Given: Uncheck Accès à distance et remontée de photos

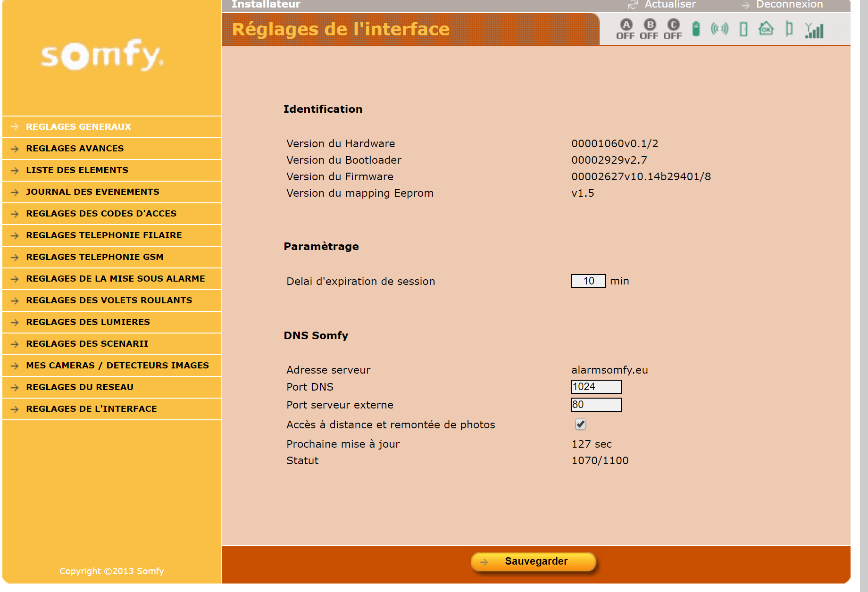Looking at the screenshot, I should pyautogui.click(x=581, y=424).
